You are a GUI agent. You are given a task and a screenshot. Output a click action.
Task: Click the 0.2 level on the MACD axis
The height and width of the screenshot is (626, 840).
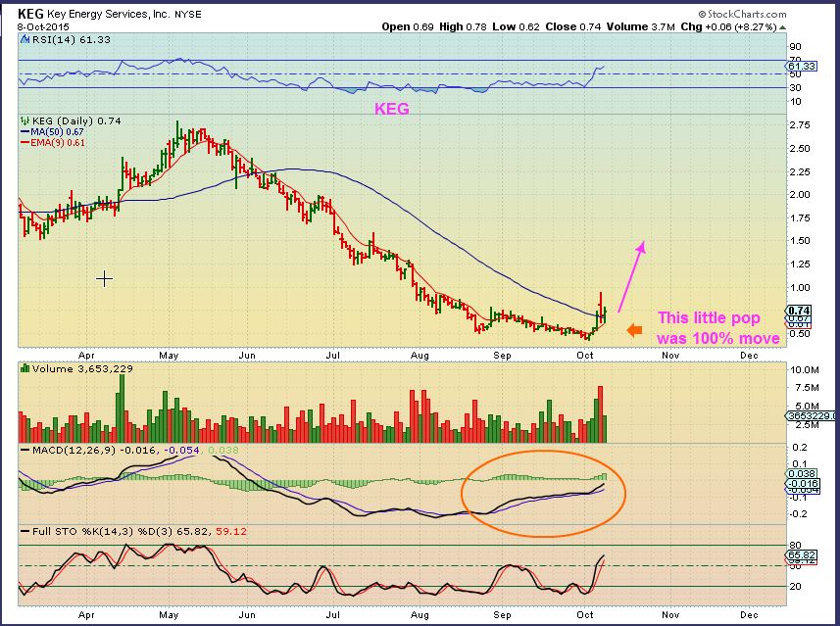click(799, 447)
